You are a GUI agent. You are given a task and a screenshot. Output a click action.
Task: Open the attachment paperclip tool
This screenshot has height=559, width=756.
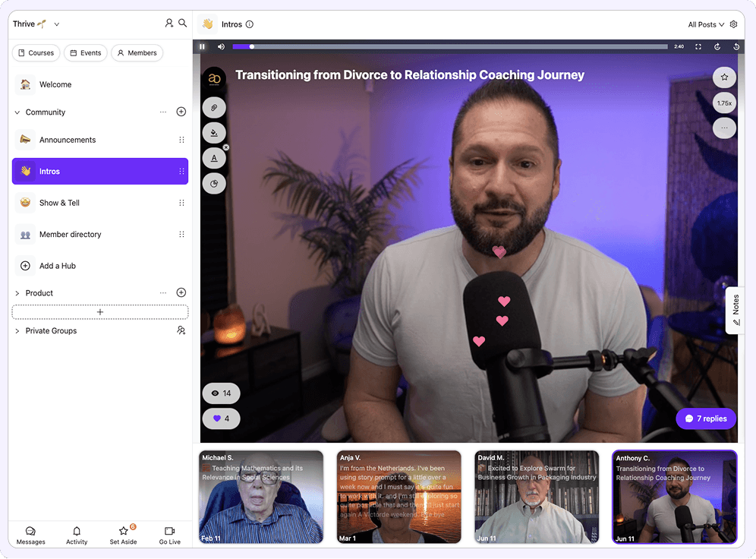pos(214,108)
